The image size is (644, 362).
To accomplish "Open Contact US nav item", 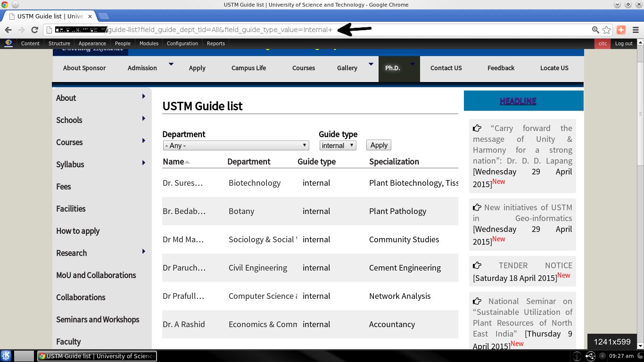I will tap(446, 68).
